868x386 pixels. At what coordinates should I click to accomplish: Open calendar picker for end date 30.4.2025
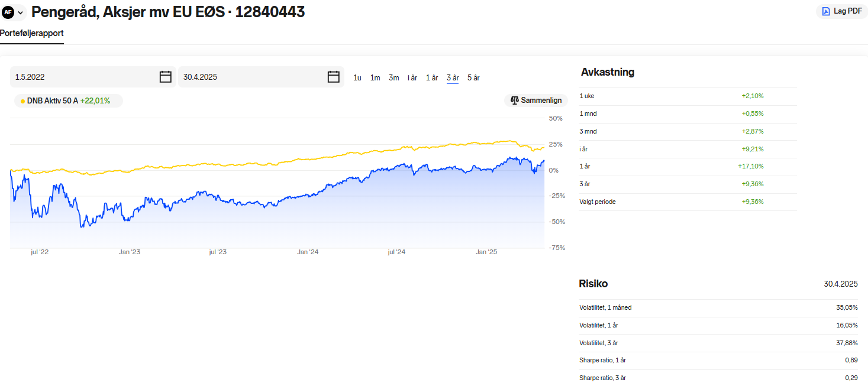point(334,77)
